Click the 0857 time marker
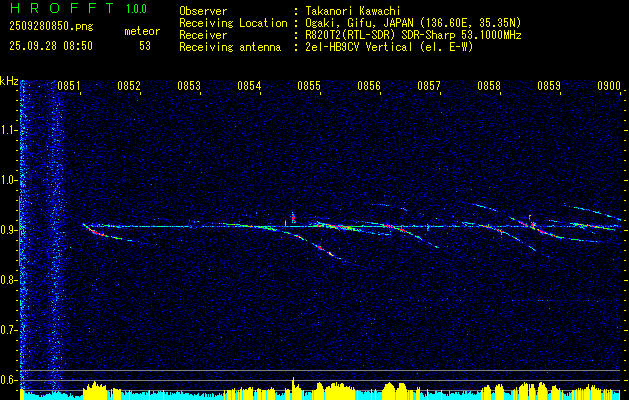This screenshot has height=400, width=629. 429,85
